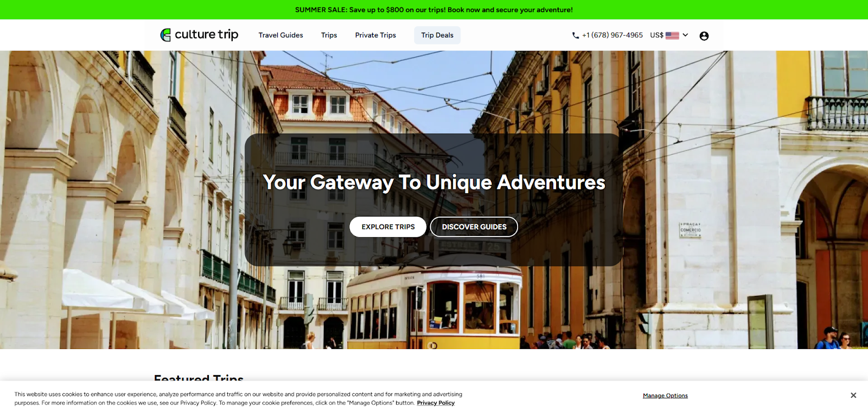Click the Culture Trip logo

199,35
